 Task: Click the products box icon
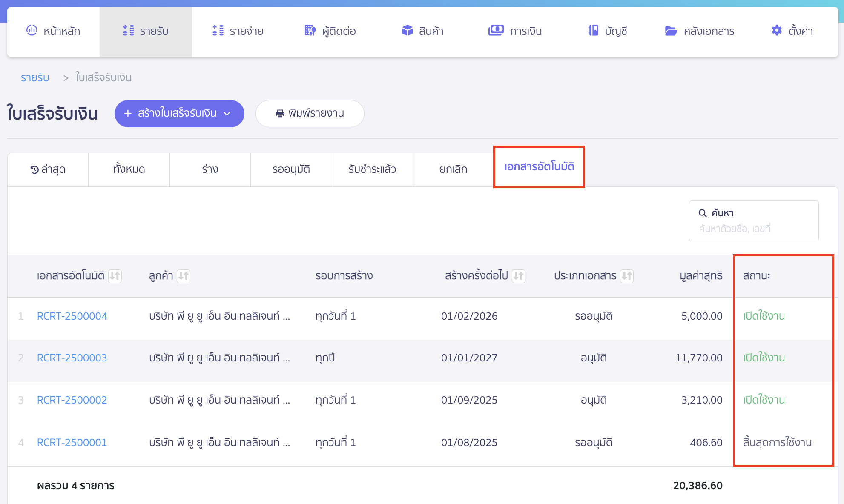[x=408, y=31]
